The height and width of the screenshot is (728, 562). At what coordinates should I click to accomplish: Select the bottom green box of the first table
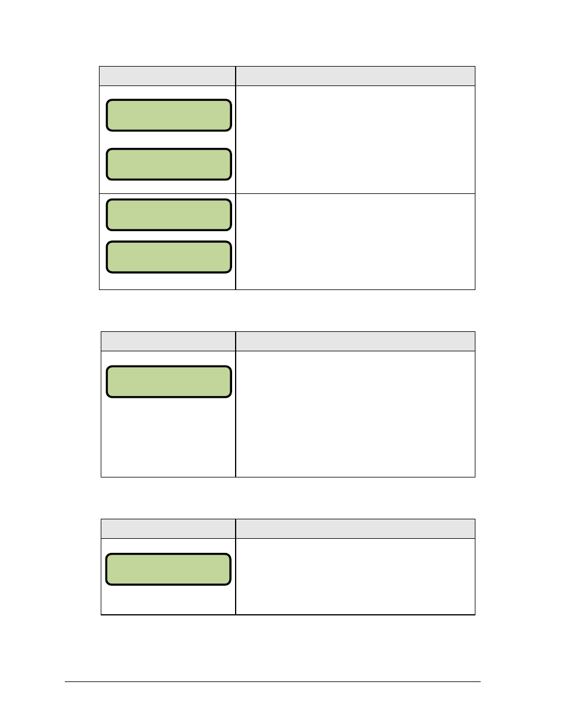[168, 257]
